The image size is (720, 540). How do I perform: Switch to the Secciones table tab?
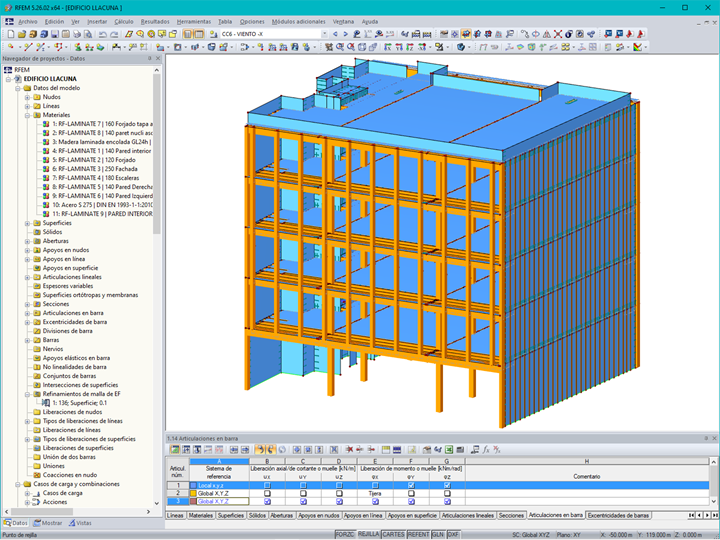pyautogui.click(x=511, y=516)
